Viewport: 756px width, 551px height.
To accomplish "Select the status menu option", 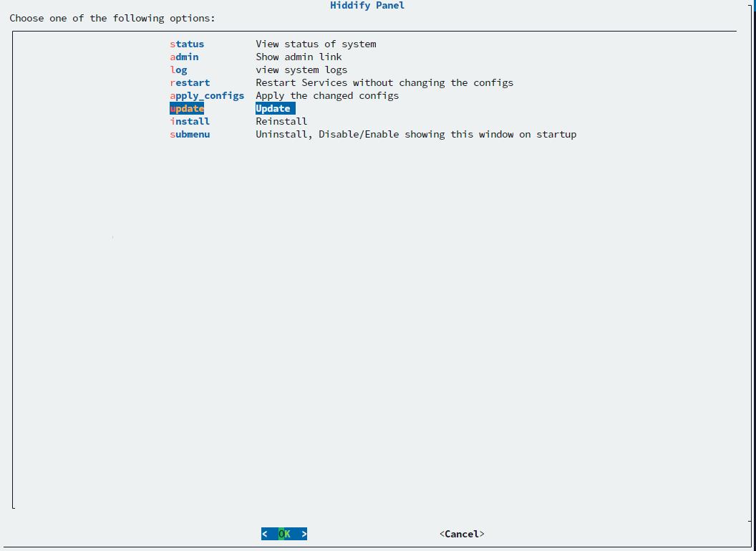I will click(x=187, y=44).
